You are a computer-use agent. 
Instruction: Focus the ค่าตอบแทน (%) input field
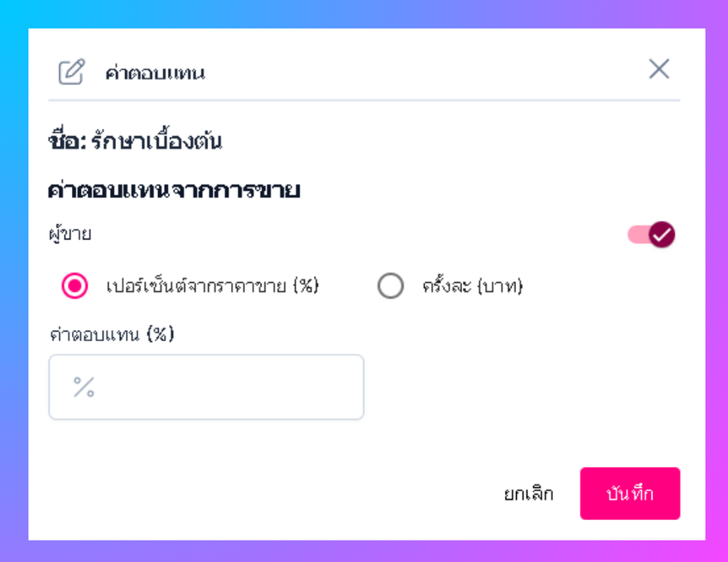click(222, 387)
